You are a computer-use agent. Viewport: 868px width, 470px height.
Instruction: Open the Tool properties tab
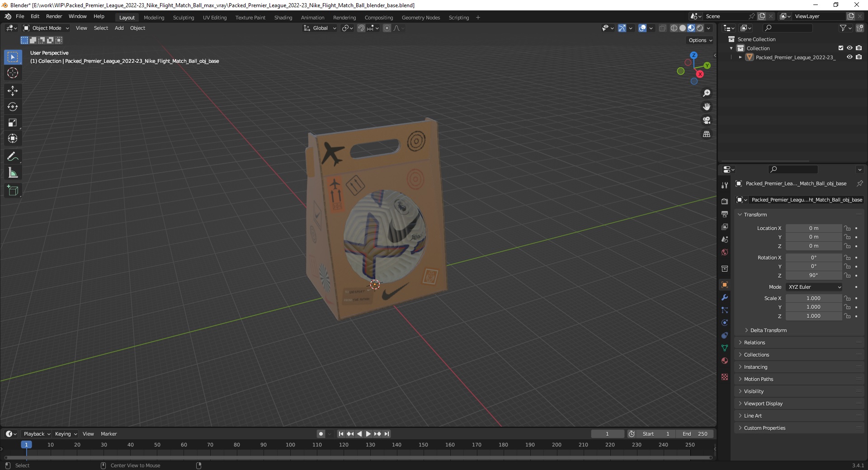tap(725, 185)
